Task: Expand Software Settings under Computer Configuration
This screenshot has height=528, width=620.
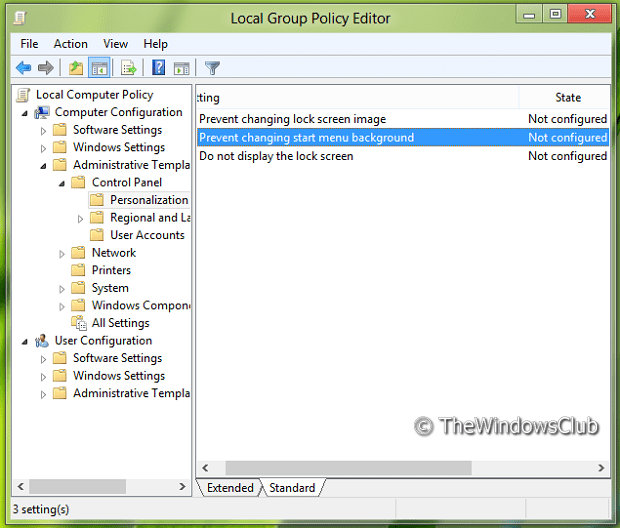Action: [x=43, y=131]
